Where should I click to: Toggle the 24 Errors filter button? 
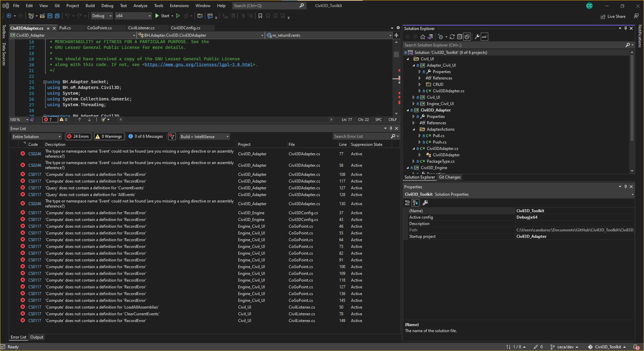78,136
